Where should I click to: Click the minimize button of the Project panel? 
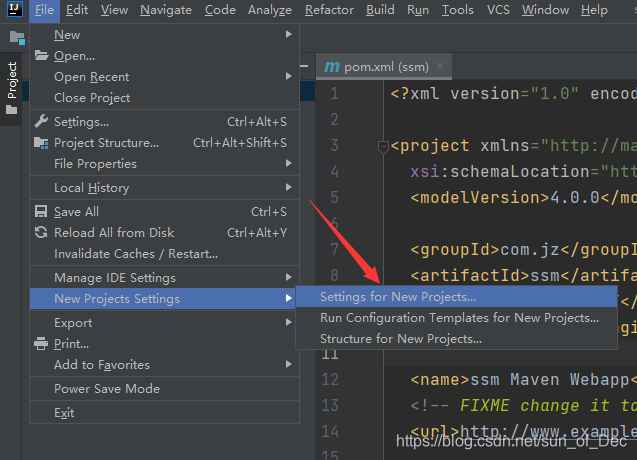(304, 66)
